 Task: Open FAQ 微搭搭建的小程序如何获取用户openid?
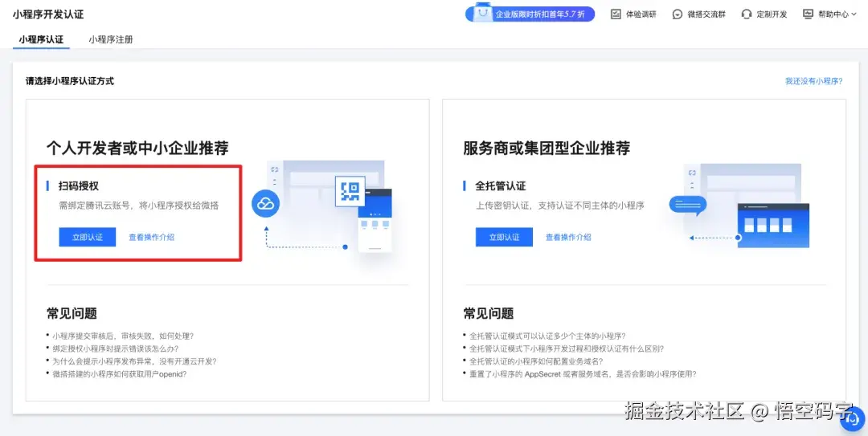tap(119, 373)
